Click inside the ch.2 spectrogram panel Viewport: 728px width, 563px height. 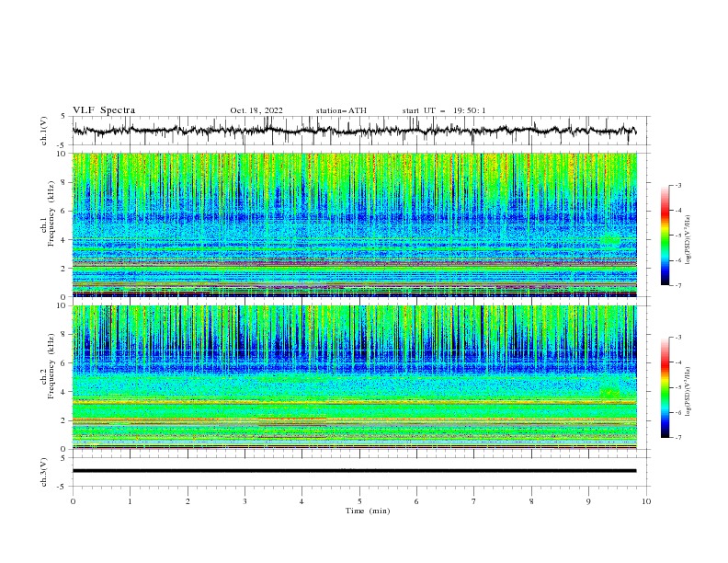354,377
